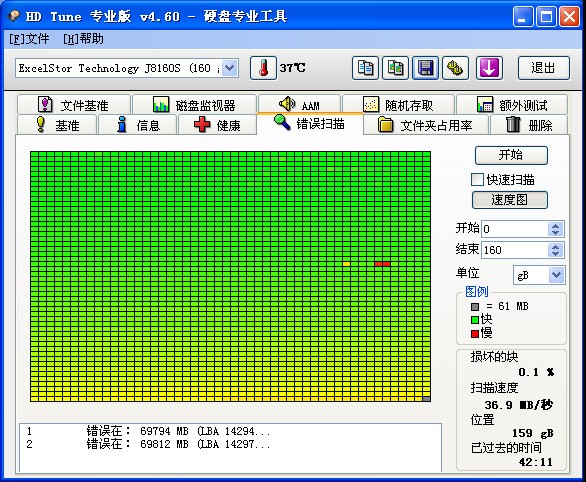Expand the ExcelStor drive selection dropdown
586x482 pixels.
click(230, 68)
